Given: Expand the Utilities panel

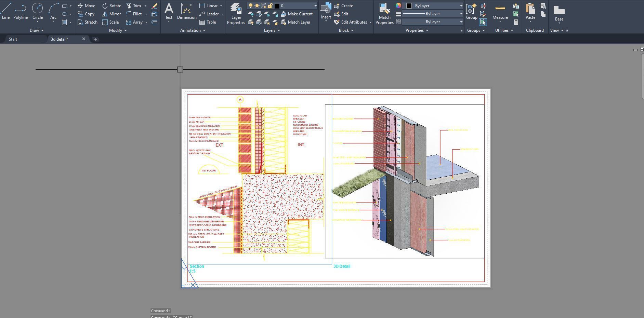Looking at the screenshot, I should pyautogui.click(x=504, y=30).
